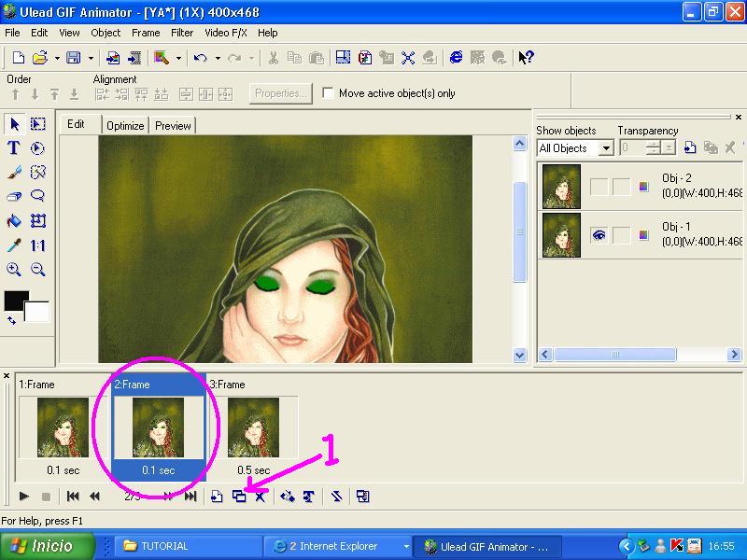
Task: Toggle the lock box for Obj - 2
Action: (621, 187)
